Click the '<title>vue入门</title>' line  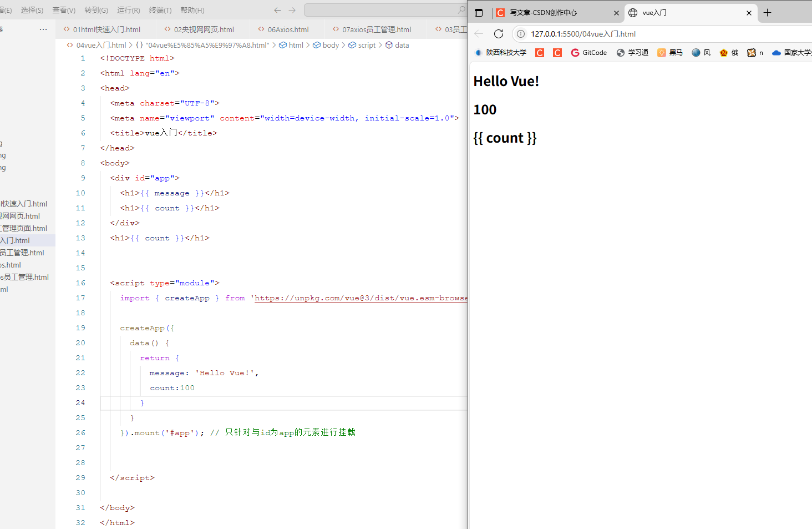click(164, 133)
